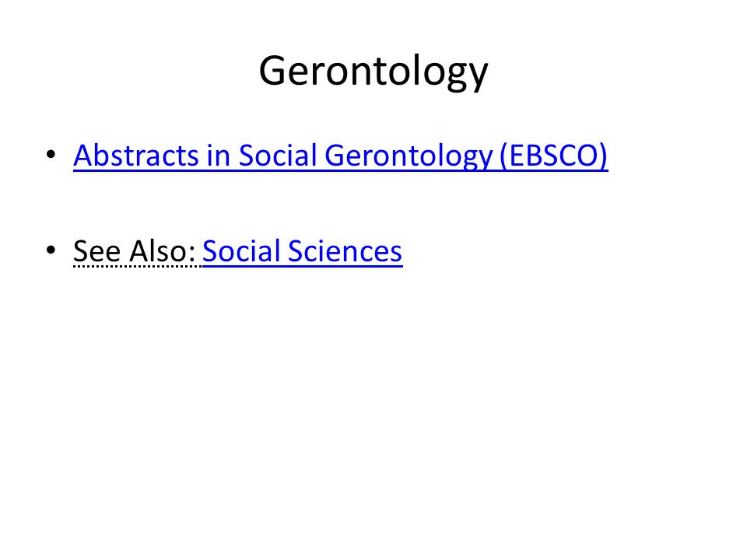Click 'Gerontology' inside the EBSCO link
747x560 pixels.
[409, 156]
